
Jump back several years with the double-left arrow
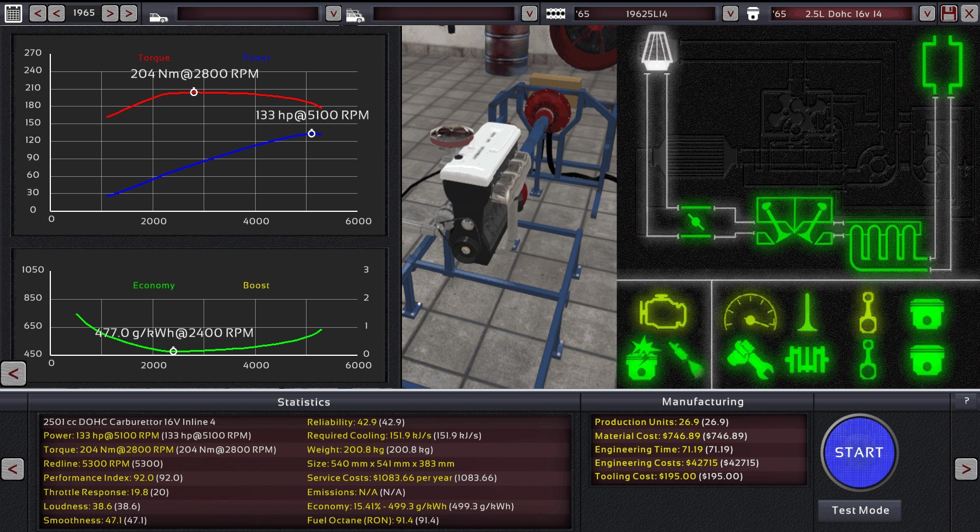37,13
